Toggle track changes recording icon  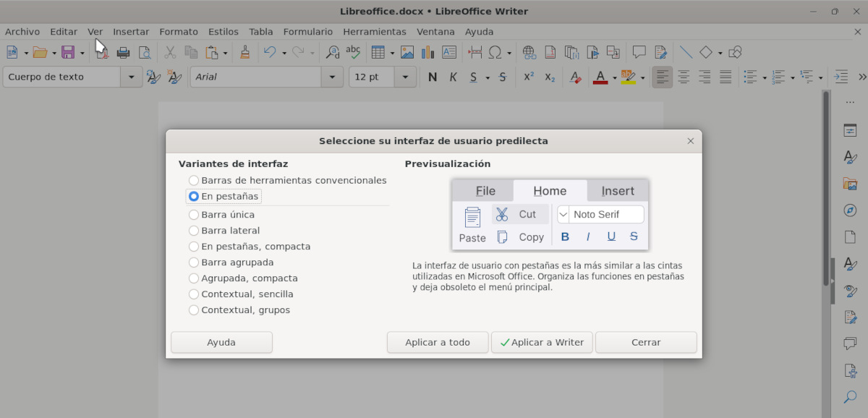tap(660, 52)
